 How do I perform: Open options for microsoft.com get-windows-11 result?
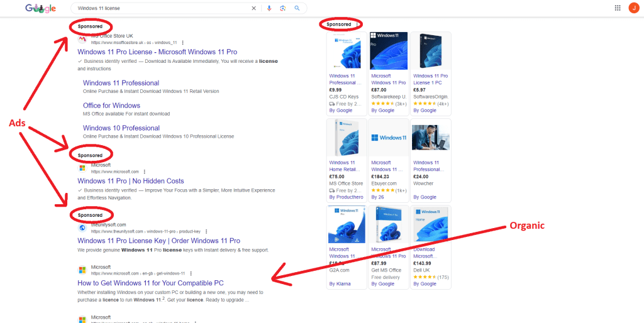coord(191,273)
